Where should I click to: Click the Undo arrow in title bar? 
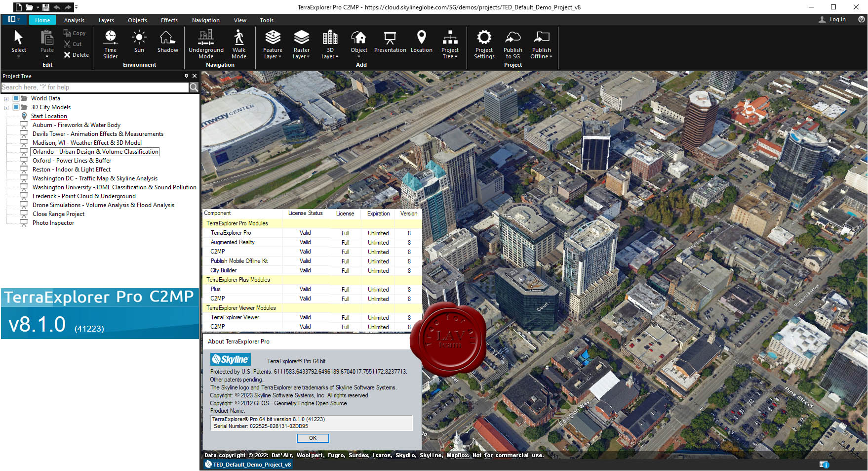click(x=57, y=7)
